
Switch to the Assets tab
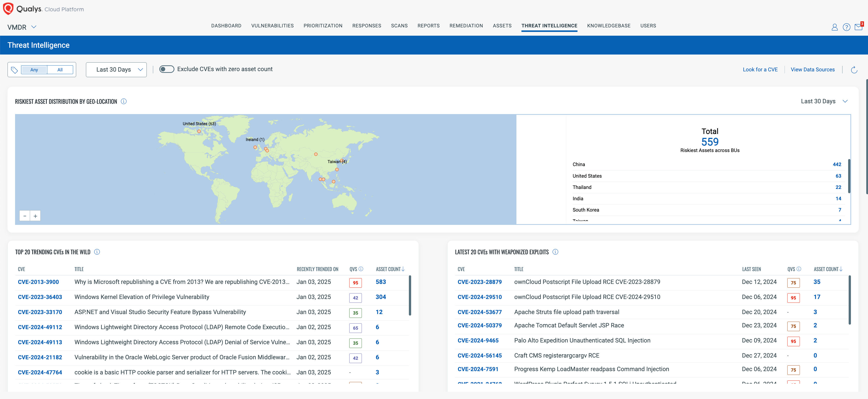502,26
